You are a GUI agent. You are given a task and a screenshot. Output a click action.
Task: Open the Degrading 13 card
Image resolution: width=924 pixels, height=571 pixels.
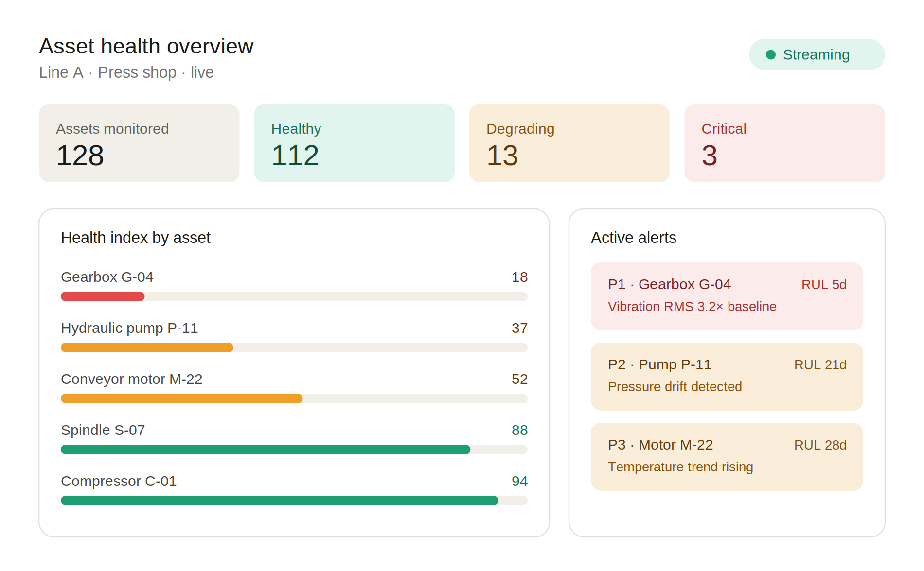click(569, 143)
